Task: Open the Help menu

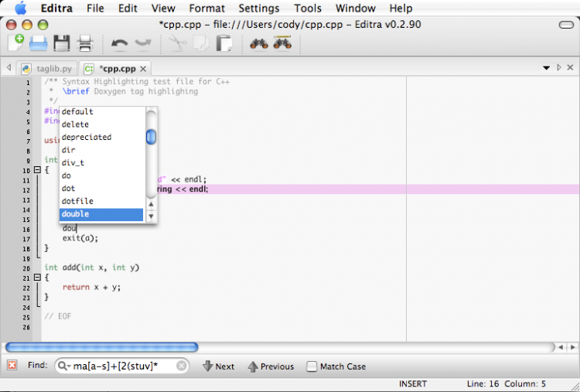Action: click(401, 9)
